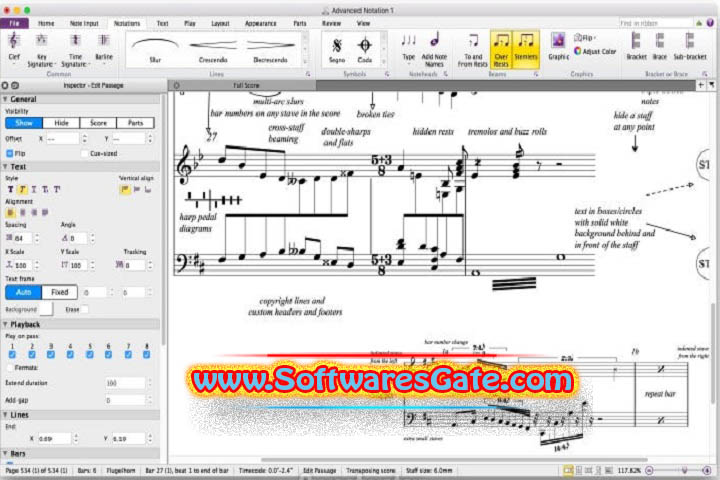Enable the Erase background checkbox
The height and width of the screenshot is (480, 720).
(84, 309)
